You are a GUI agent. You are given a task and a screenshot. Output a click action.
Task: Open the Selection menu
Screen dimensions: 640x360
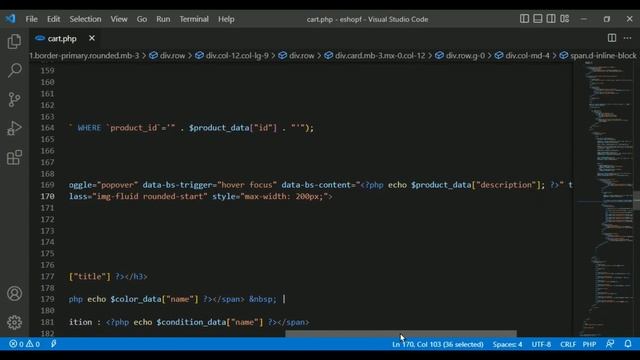click(85, 19)
